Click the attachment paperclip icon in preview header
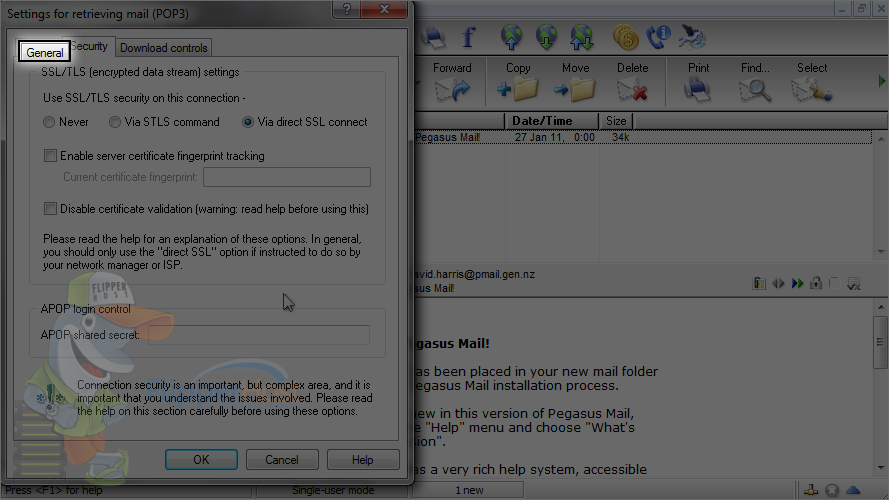 tap(759, 283)
